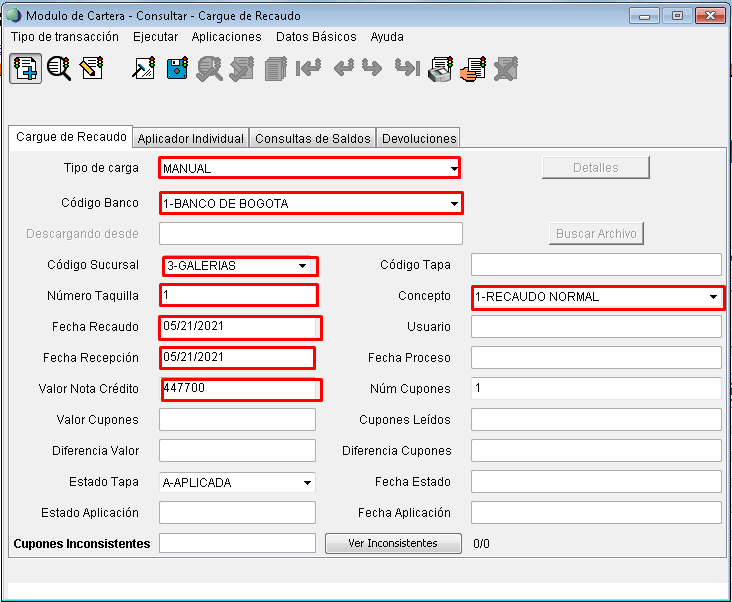Screen dimensions: 732x602
Task: Click the Número Taquilla input field
Action: (x=238, y=295)
